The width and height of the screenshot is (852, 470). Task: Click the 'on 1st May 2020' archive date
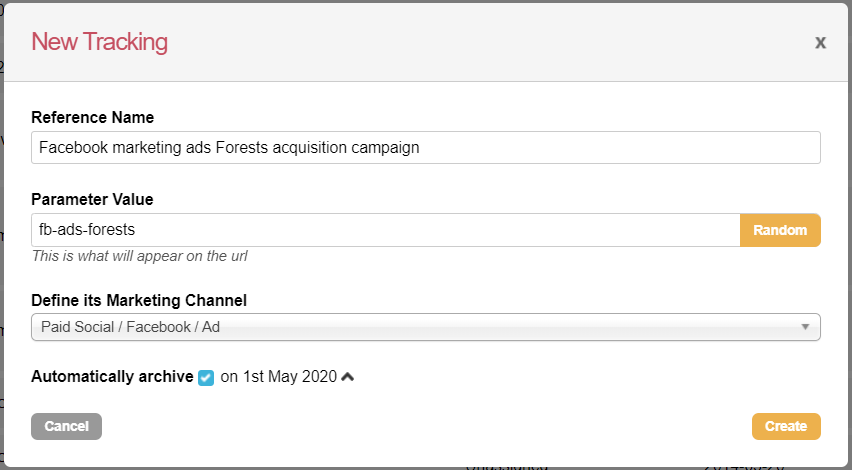click(x=279, y=377)
